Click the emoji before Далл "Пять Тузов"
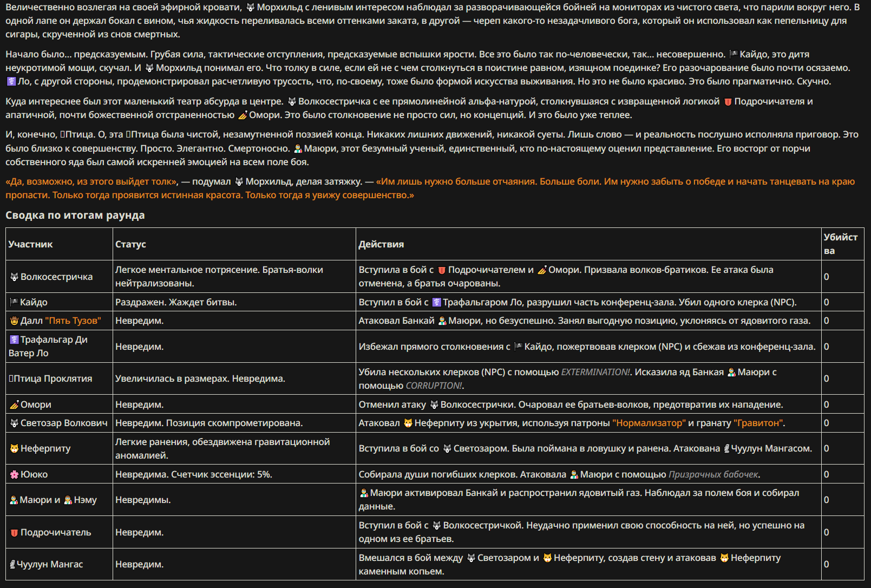This screenshot has height=588, width=871. point(14,321)
